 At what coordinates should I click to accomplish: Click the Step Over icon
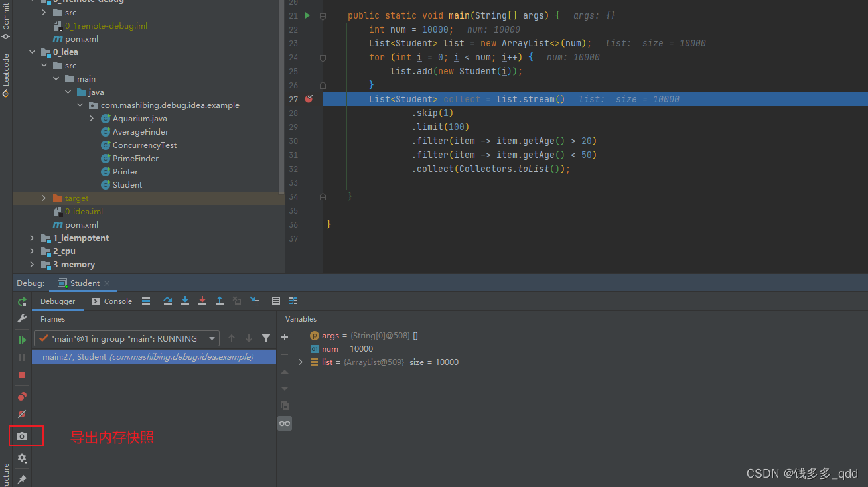[168, 301]
